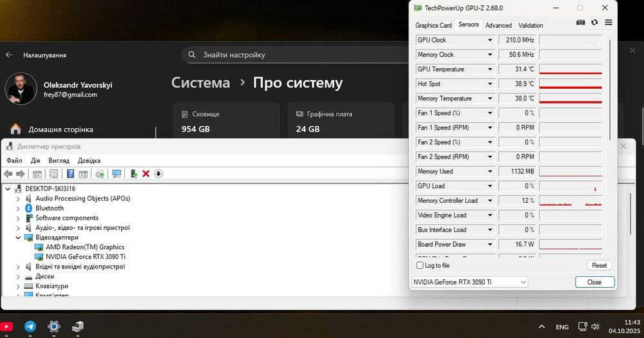
Task: Switch to the Advanced tab
Action: pyautogui.click(x=498, y=25)
